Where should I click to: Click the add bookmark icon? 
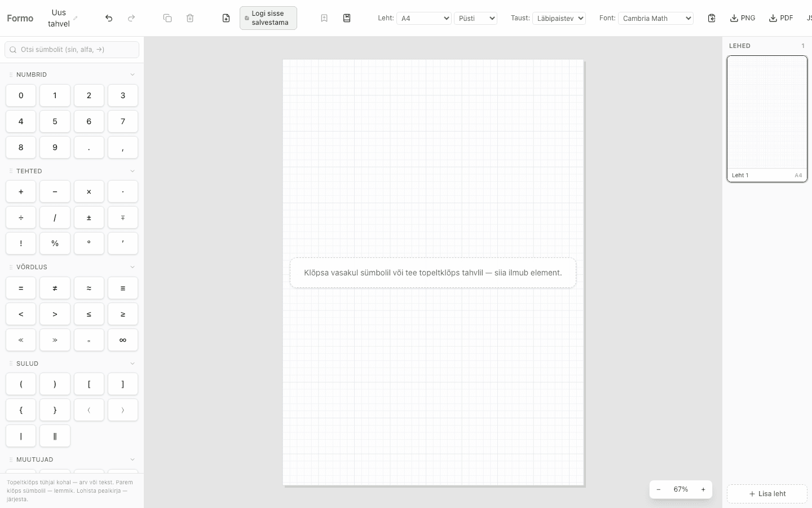coord(324,18)
